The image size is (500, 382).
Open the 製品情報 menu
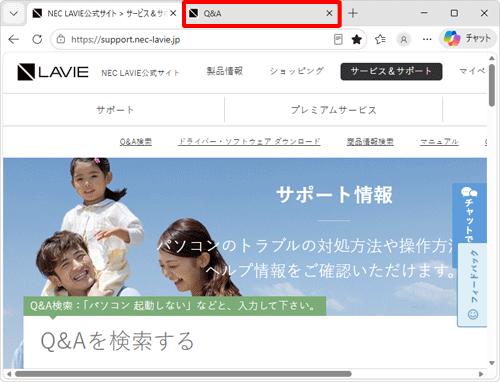[x=225, y=71]
